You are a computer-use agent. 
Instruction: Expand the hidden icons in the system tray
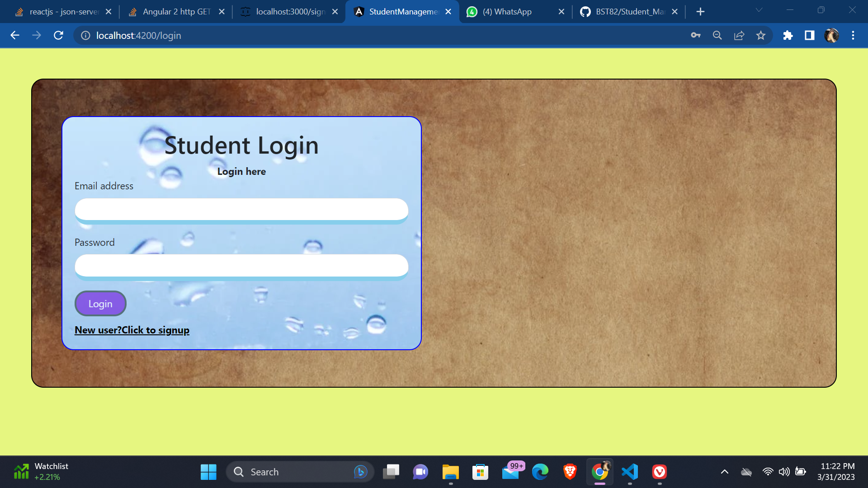725,472
